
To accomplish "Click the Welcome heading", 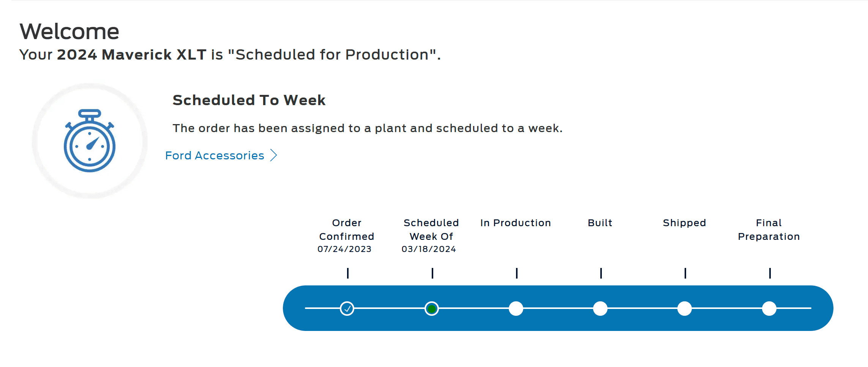I will pyautogui.click(x=69, y=31).
